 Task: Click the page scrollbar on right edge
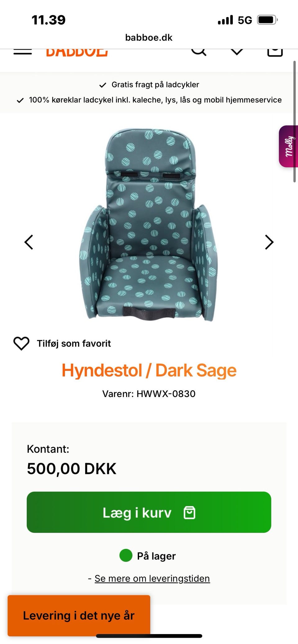(x=295, y=121)
